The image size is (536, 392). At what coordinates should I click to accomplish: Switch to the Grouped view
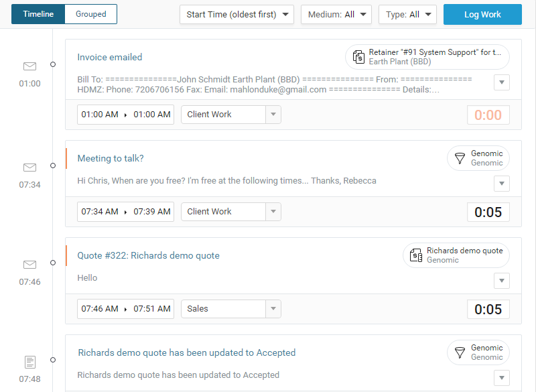click(x=90, y=13)
